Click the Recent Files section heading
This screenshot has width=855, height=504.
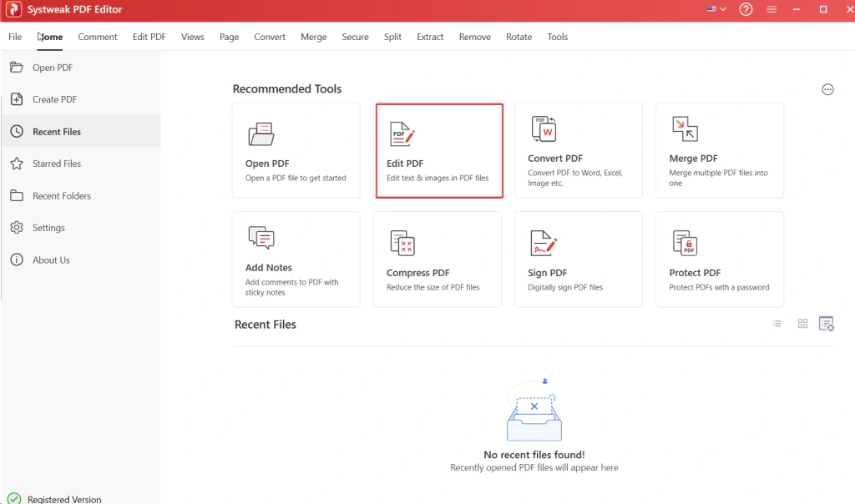coord(265,325)
